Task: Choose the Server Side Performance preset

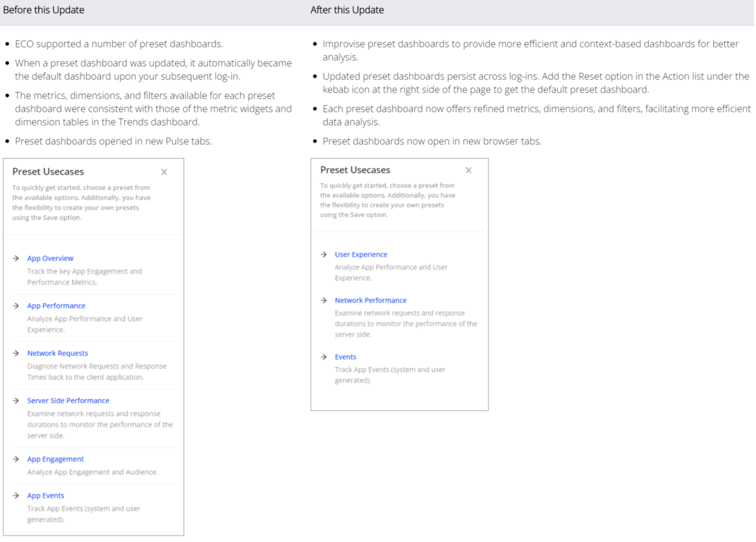Action: pyautogui.click(x=69, y=401)
